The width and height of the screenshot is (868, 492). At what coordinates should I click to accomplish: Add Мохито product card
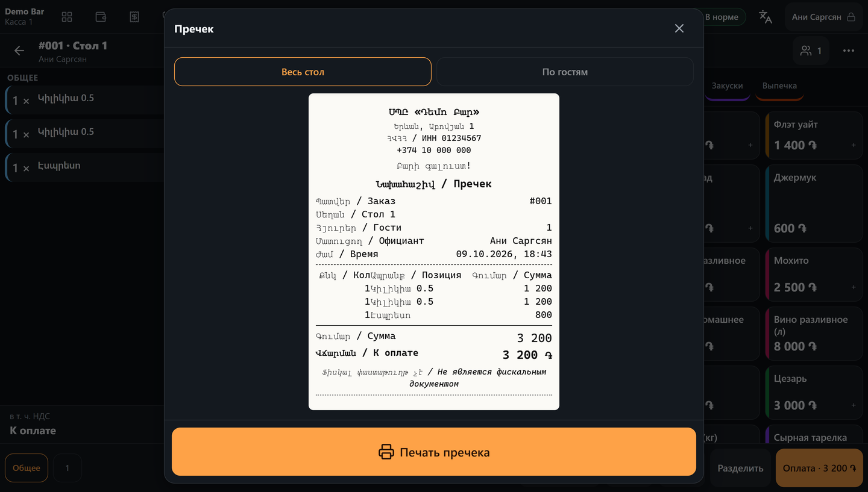[x=814, y=274]
